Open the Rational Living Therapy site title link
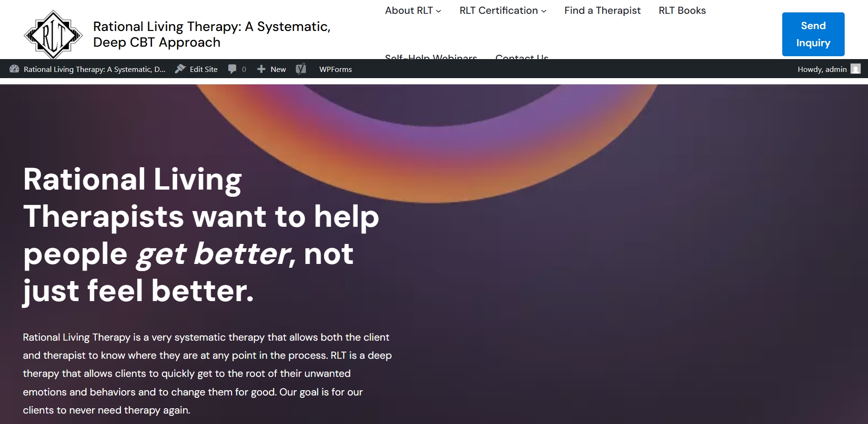The height and width of the screenshot is (424, 868). pyautogui.click(x=212, y=34)
